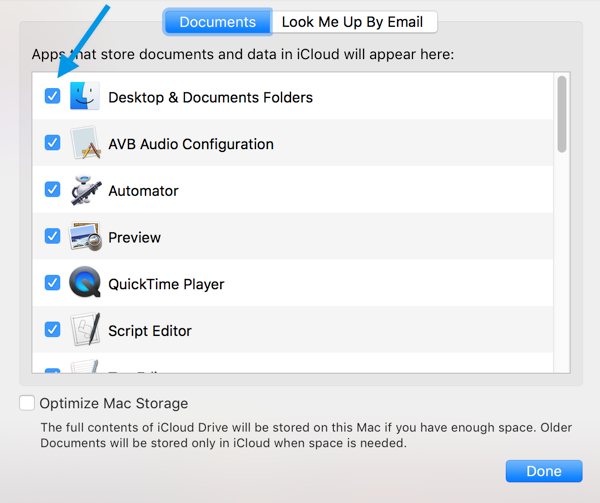Switch to Look Me Up By Email tab
The height and width of the screenshot is (503, 600).
click(x=354, y=22)
